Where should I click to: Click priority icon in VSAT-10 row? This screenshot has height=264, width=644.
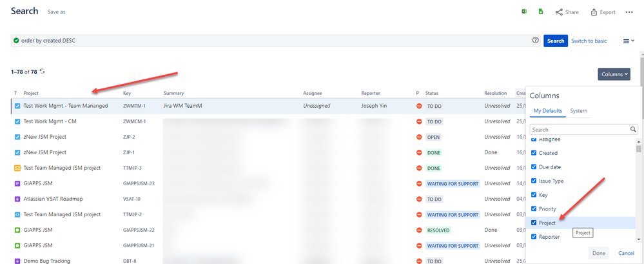point(419,199)
